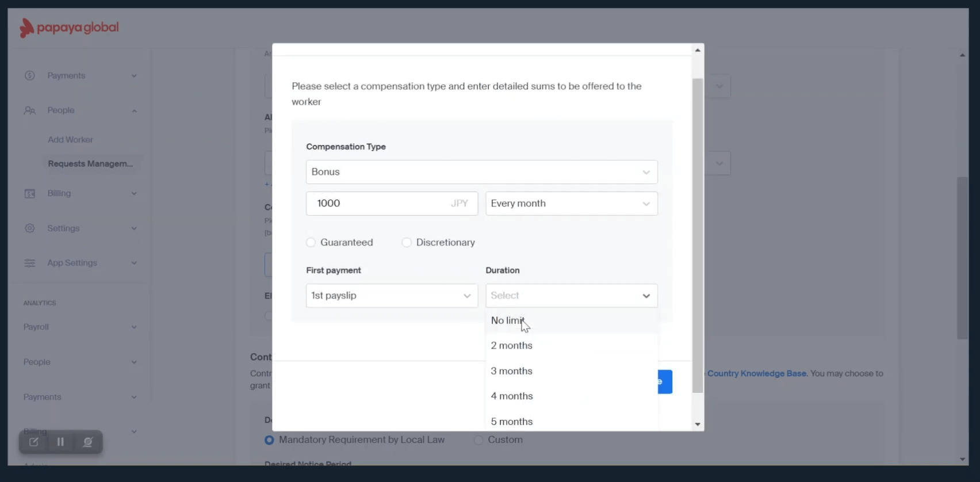Click the bonus amount field showing 1000

click(x=392, y=204)
